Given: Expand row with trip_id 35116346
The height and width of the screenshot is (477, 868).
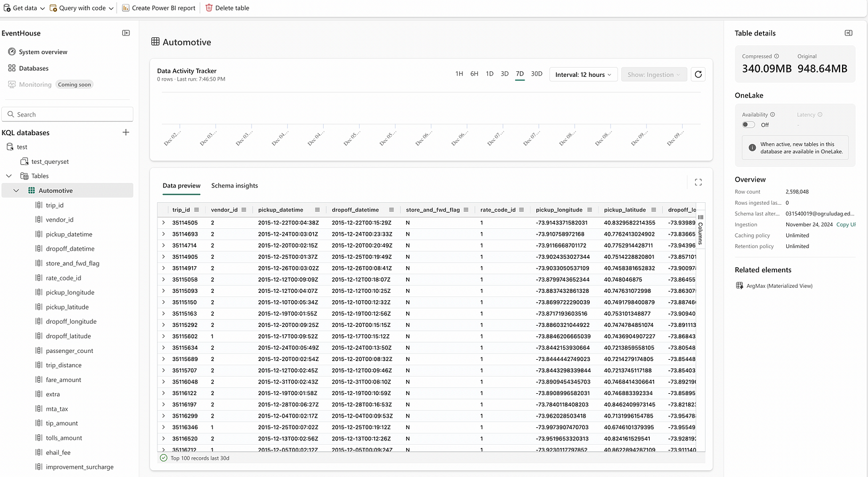Looking at the screenshot, I should pyautogui.click(x=164, y=427).
